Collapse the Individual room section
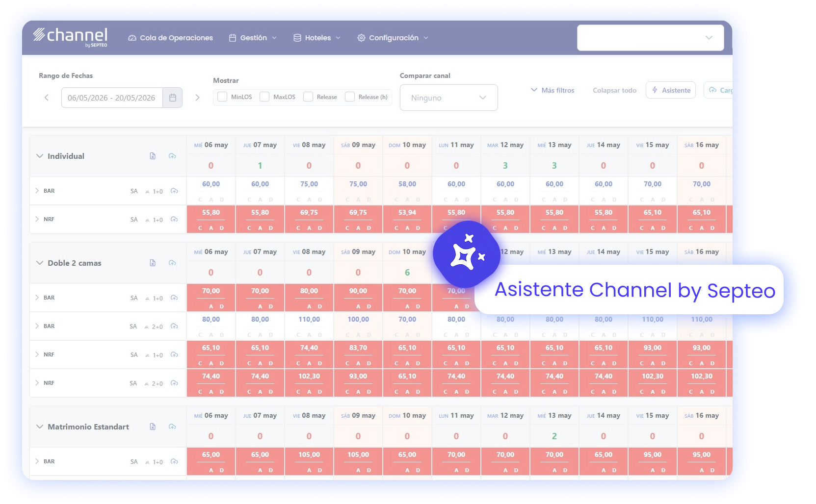The width and height of the screenshot is (816, 504). click(40, 156)
